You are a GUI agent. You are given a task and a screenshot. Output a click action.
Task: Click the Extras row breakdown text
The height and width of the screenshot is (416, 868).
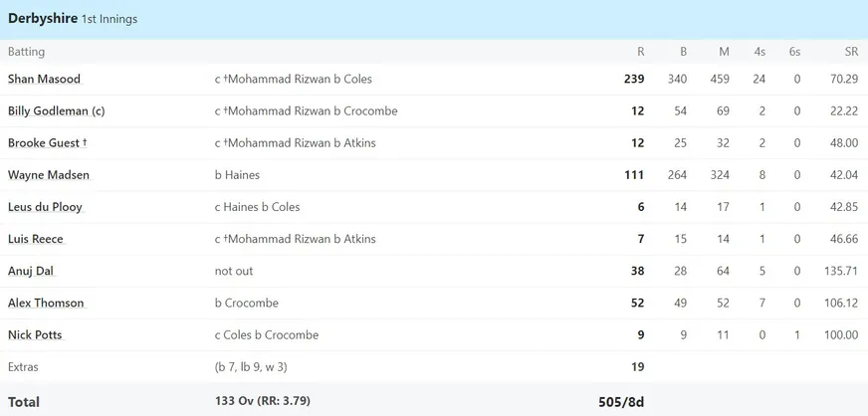pyautogui.click(x=251, y=367)
